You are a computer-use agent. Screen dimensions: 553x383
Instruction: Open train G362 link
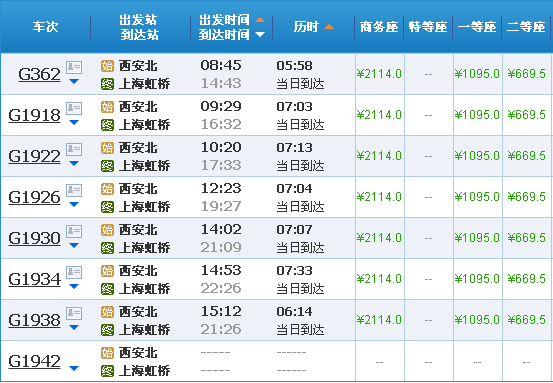point(39,74)
